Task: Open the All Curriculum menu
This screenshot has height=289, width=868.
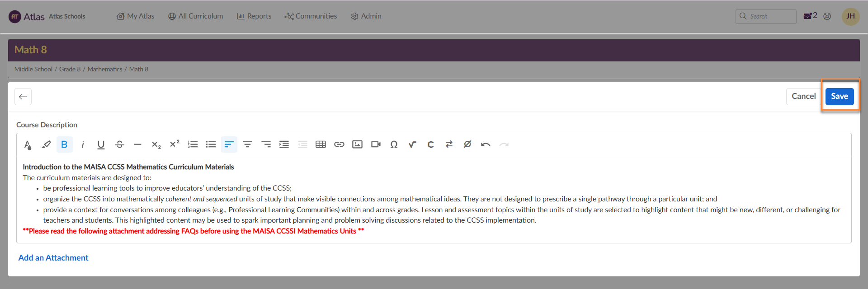Action: point(195,16)
